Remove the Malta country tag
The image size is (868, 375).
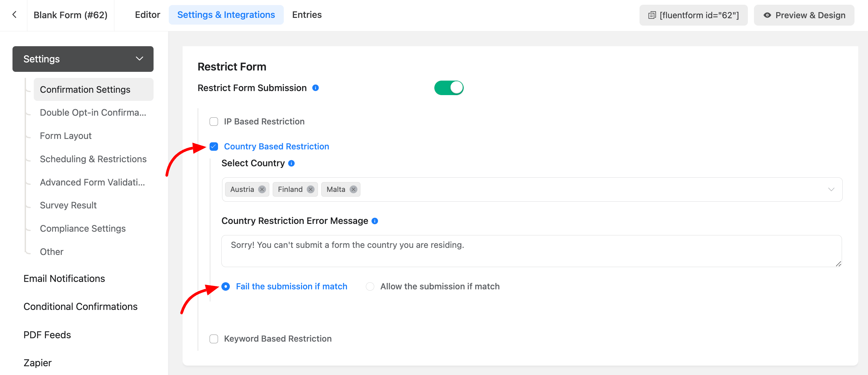[353, 190]
